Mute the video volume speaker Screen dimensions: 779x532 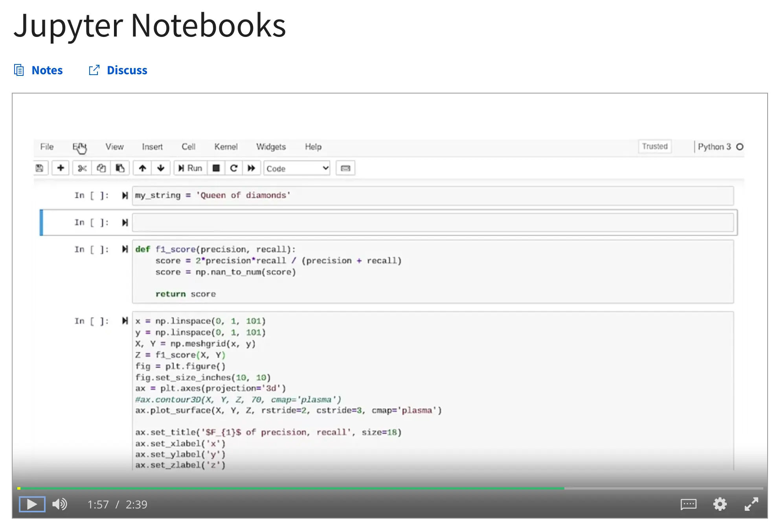click(x=60, y=504)
